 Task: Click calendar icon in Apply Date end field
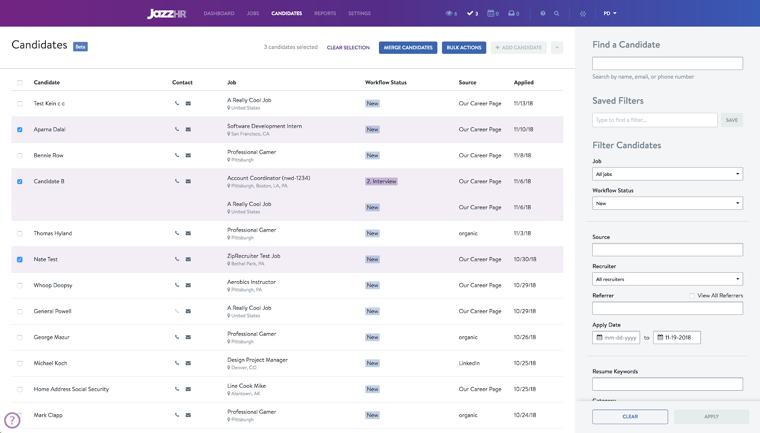click(x=660, y=337)
